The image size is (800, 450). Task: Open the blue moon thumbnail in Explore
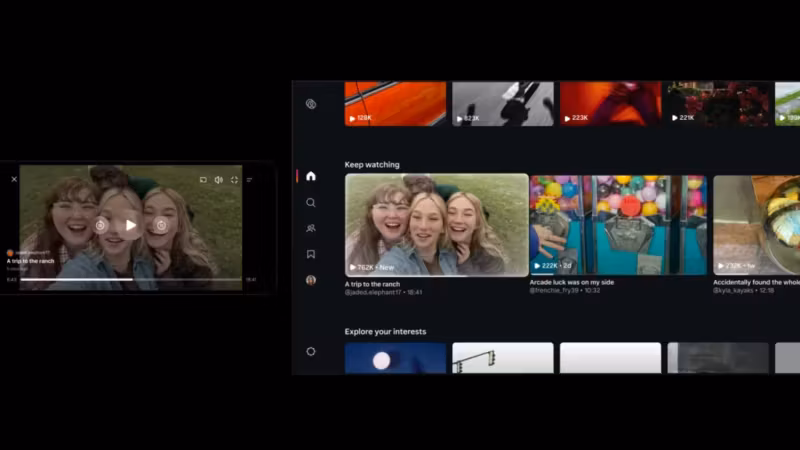(395, 358)
